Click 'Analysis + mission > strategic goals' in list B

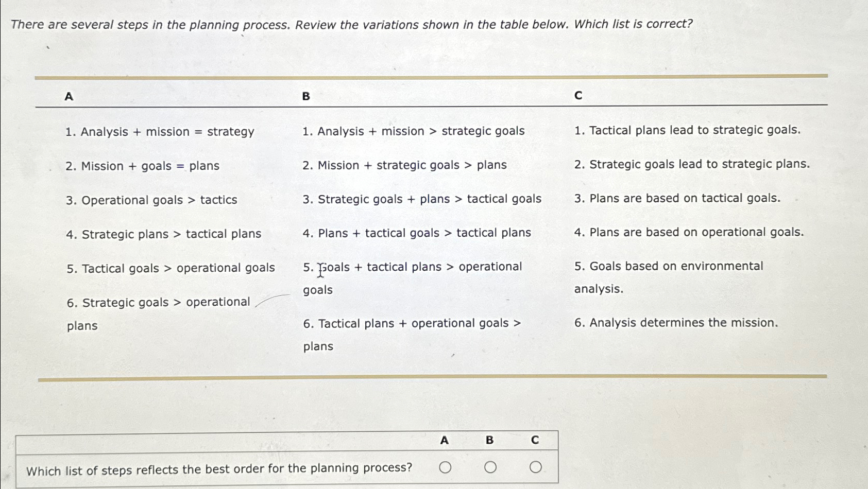(413, 131)
